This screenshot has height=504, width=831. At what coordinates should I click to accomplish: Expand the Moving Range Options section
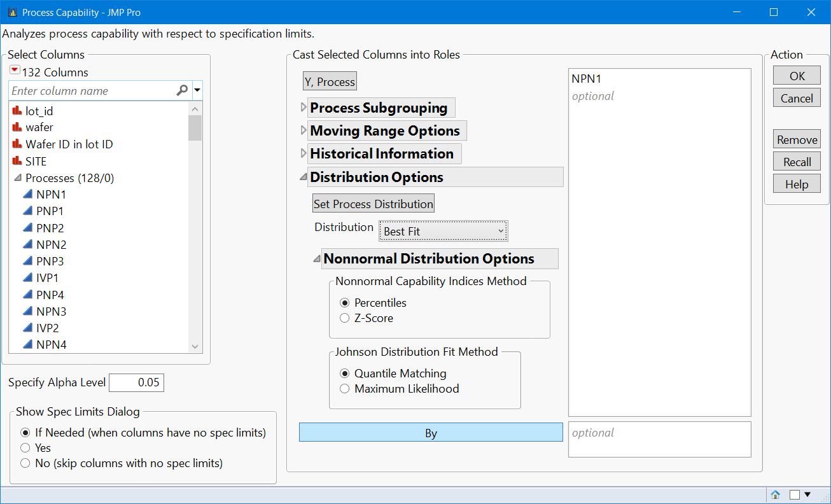click(304, 131)
